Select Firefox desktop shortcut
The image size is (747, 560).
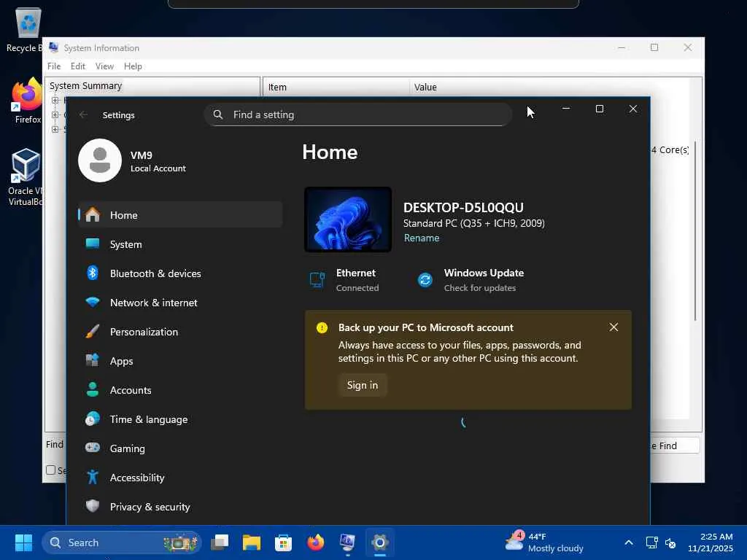click(28, 101)
